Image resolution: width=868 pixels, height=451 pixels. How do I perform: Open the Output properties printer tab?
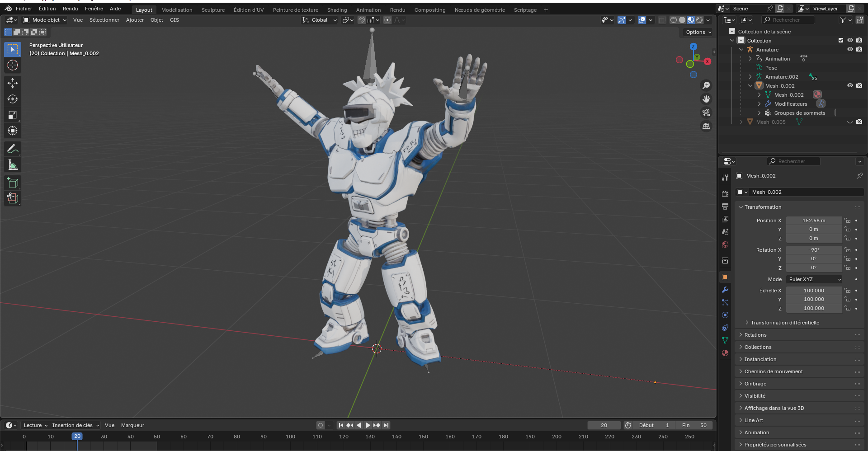click(x=725, y=206)
